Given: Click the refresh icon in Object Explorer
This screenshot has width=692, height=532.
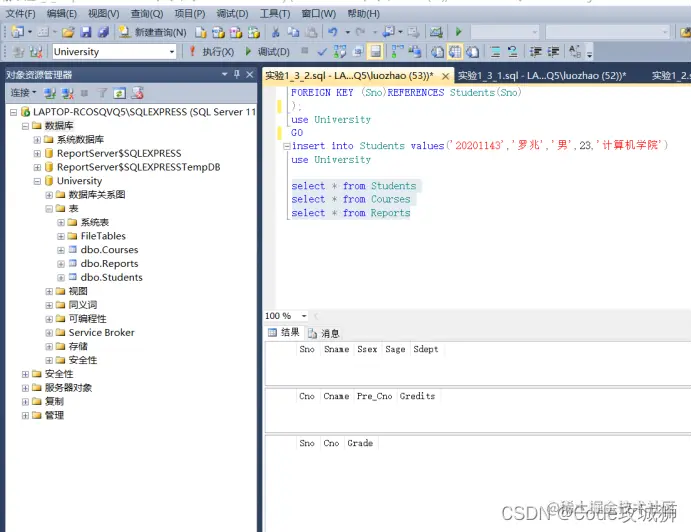Looking at the screenshot, I should point(119,93).
